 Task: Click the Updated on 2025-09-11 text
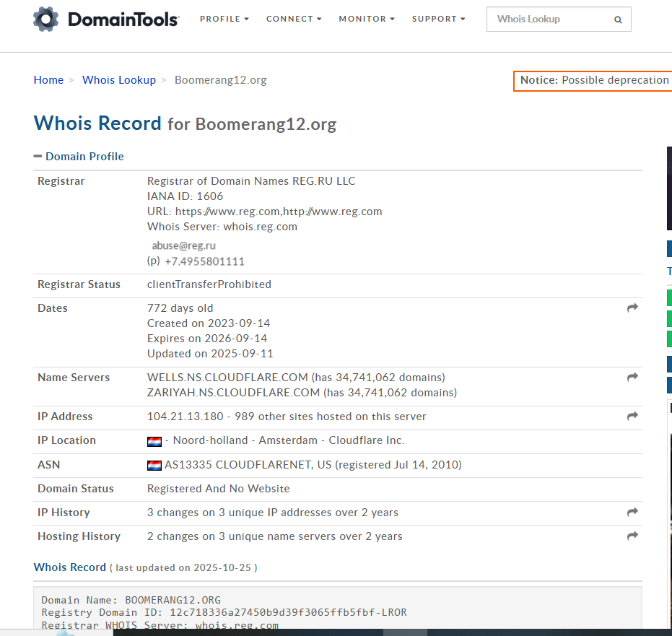(x=210, y=354)
